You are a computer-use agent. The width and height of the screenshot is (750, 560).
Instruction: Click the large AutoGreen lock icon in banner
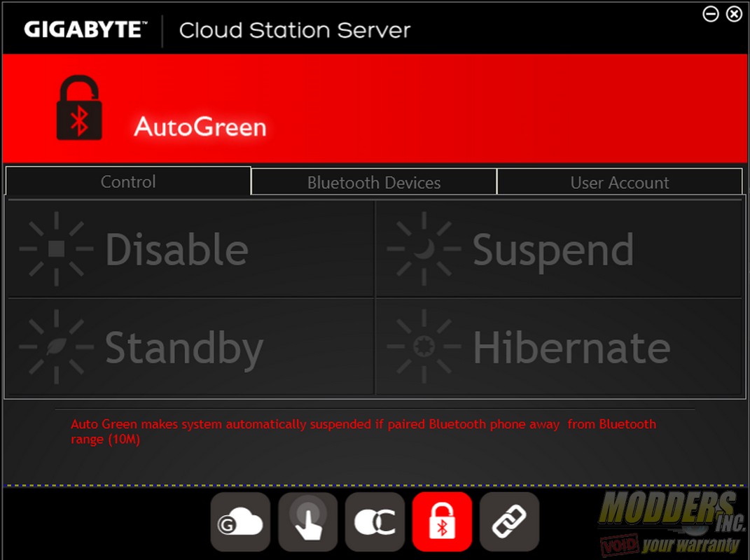click(79, 108)
